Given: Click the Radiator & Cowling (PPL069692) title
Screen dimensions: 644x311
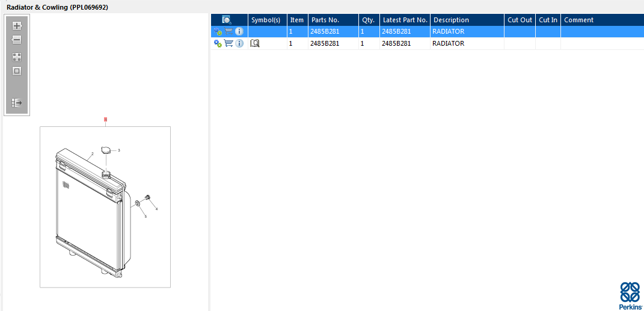Looking at the screenshot, I should [58, 7].
